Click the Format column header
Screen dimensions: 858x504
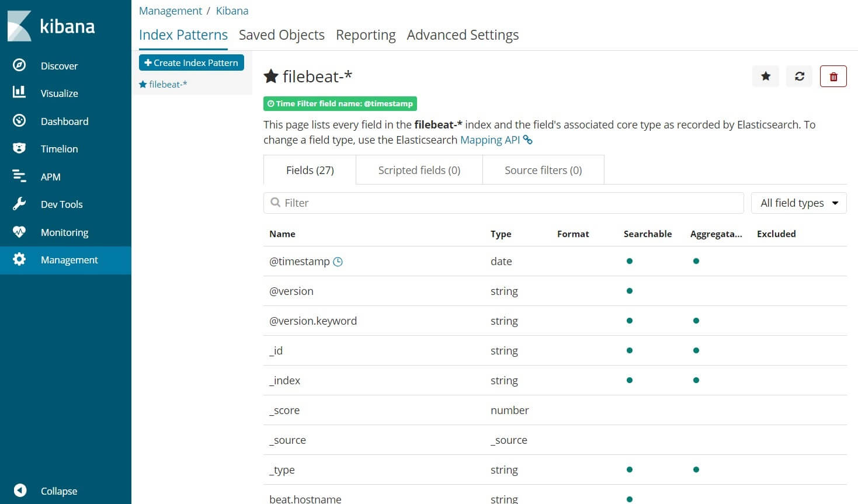tap(573, 234)
